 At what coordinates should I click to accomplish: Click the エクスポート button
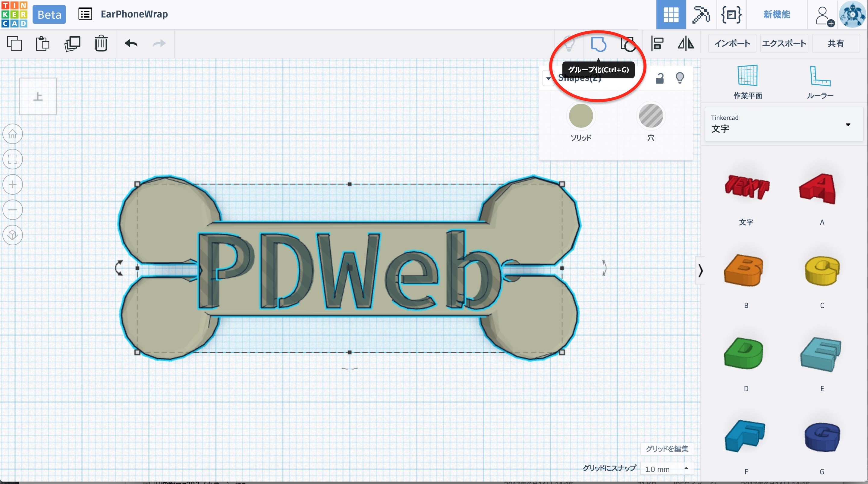pyautogui.click(x=784, y=43)
